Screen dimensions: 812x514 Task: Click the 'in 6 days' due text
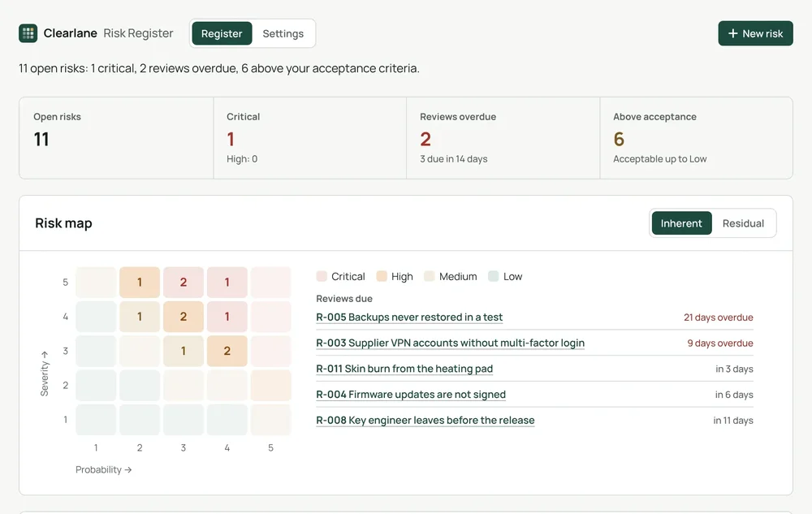[734, 395]
